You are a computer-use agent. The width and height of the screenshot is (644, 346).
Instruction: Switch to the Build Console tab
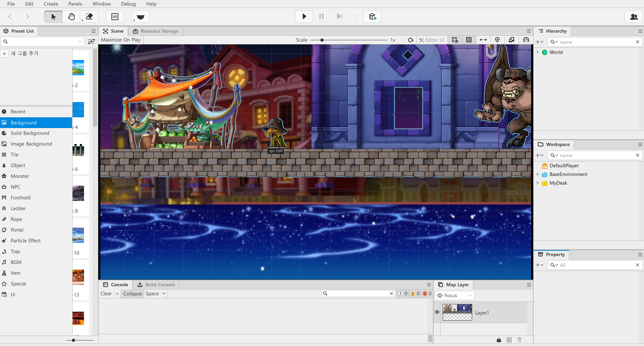156,285
